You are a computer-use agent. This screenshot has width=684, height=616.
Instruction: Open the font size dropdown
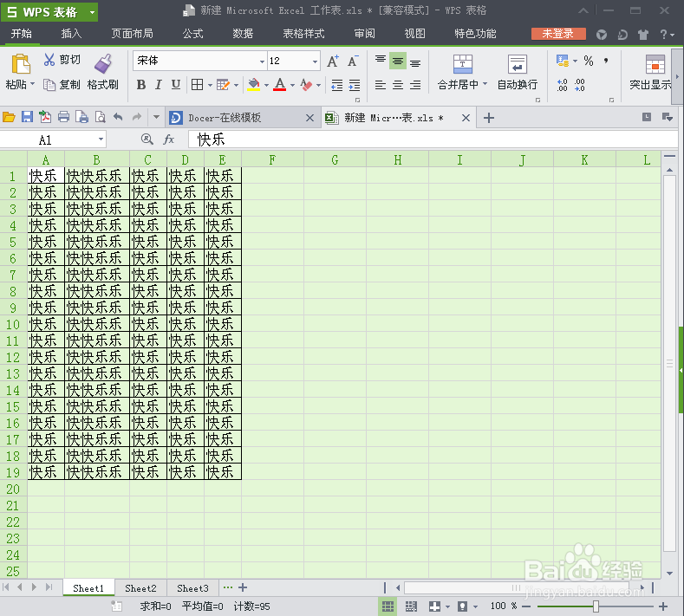[x=315, y=62]
